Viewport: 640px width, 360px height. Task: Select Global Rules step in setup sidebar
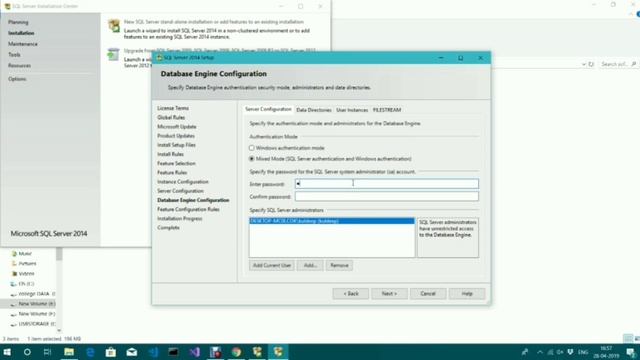tap(171, 118)
